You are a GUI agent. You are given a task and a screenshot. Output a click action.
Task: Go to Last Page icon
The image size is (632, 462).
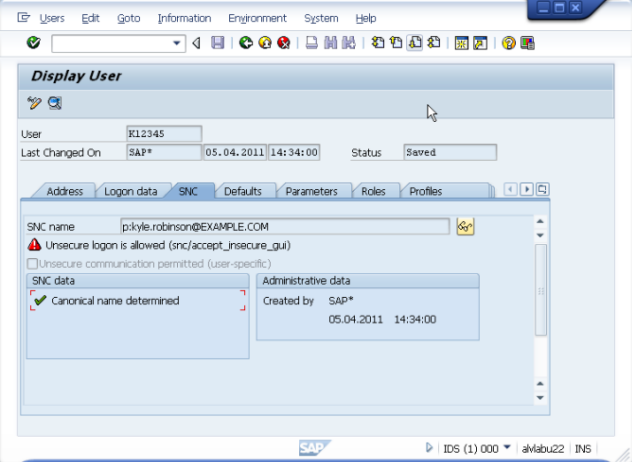pyautogui.click(x=434, y=43)
